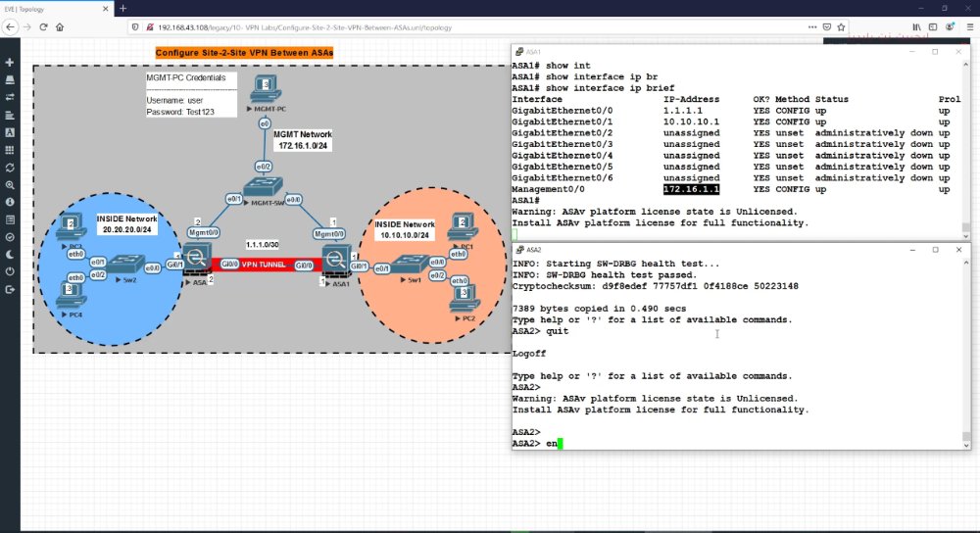
Task: Click the Close lab power sidebar icon
Action: pos(10,271)
